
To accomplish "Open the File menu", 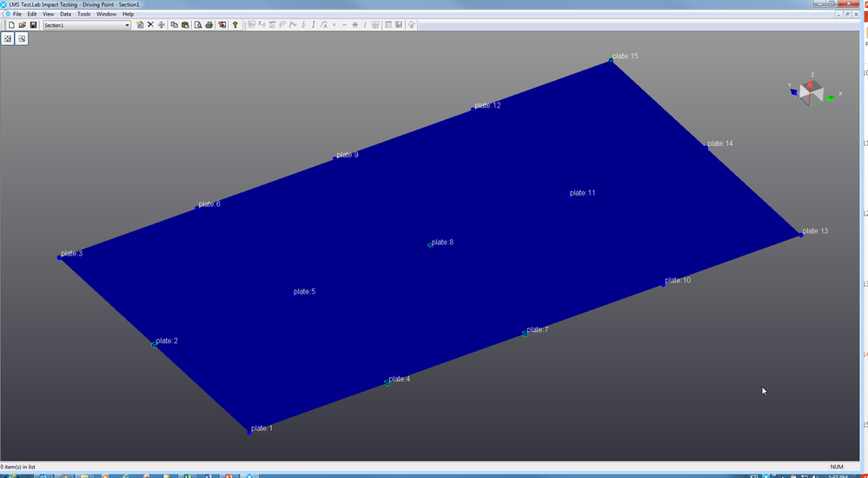I will 17,15.
